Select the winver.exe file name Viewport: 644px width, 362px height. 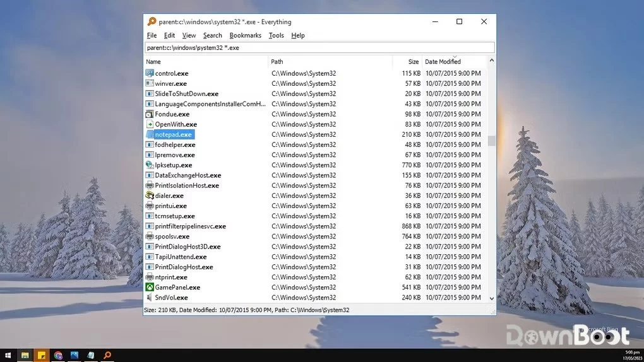point(171,83)
